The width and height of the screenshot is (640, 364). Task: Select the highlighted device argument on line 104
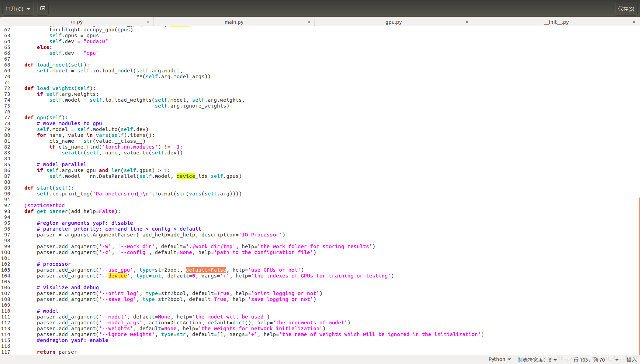[118, 276]
